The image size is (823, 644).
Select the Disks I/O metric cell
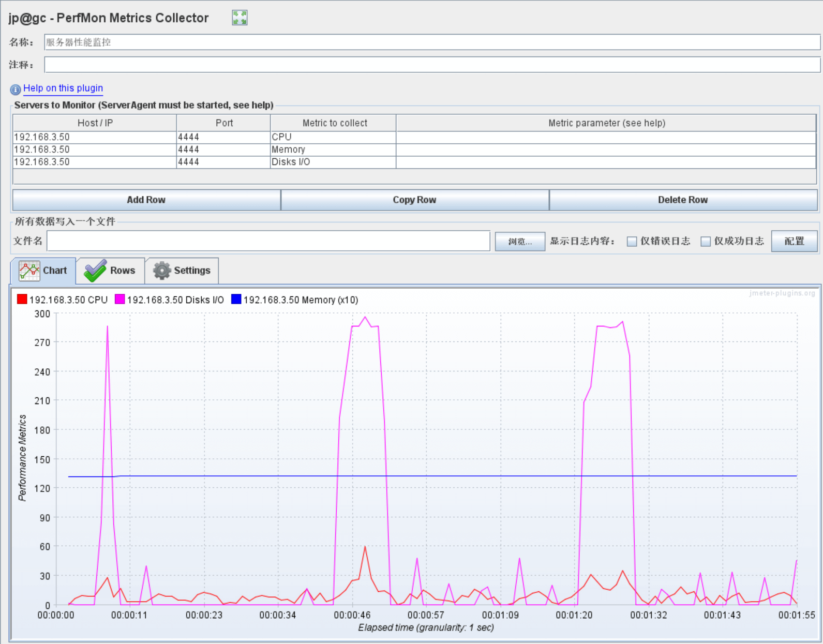[x=333, y=162]
